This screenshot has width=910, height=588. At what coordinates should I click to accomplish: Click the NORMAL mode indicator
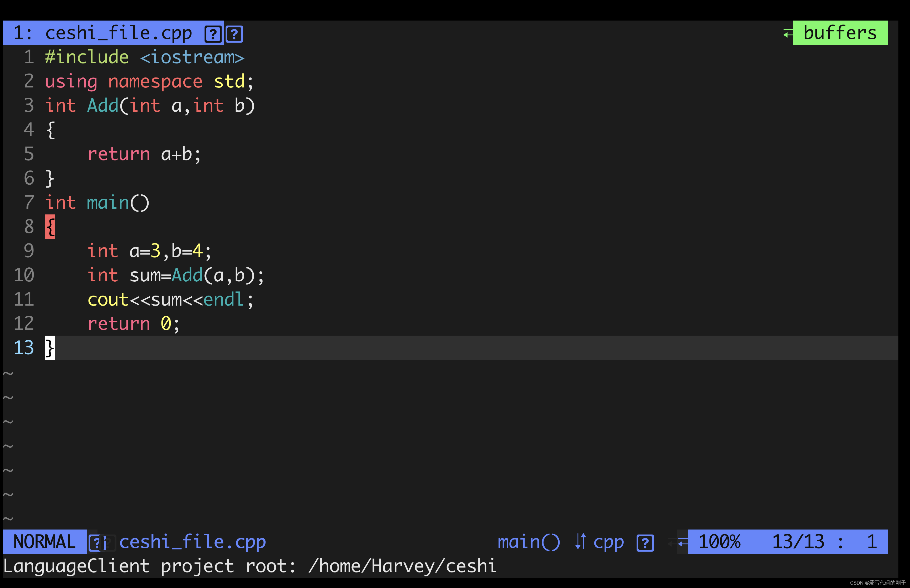pos(44,541)
